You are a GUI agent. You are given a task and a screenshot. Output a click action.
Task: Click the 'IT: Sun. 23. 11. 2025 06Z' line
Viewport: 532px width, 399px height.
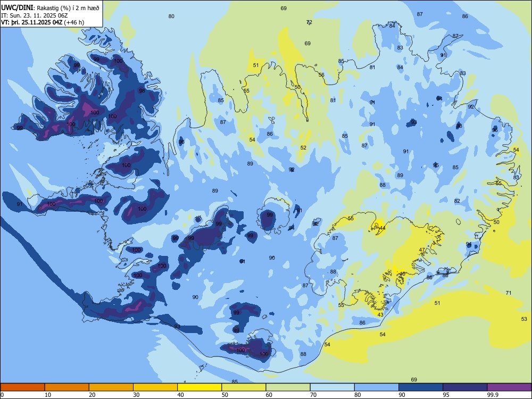click(35, 15)
